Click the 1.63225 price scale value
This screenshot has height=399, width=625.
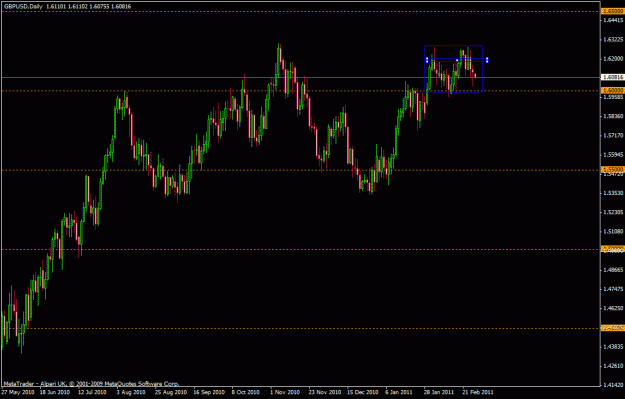613,39
